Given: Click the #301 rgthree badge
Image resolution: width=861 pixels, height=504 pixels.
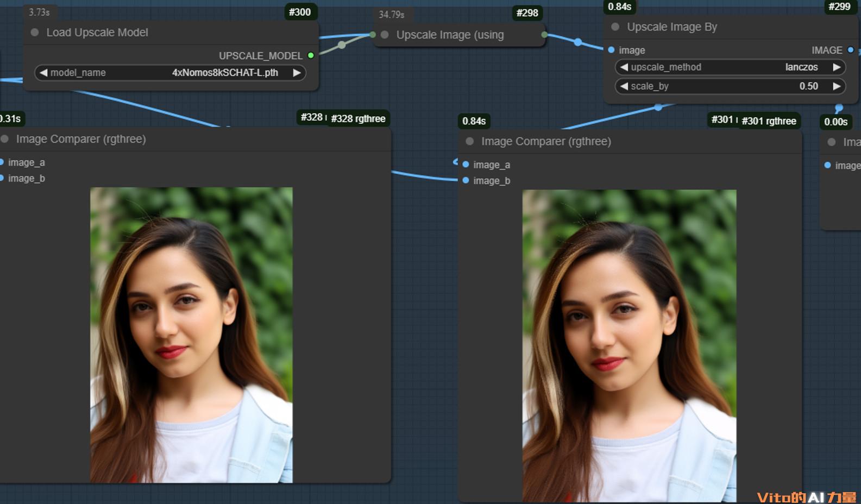Looking at the screenshot, I should coord(769,121).
